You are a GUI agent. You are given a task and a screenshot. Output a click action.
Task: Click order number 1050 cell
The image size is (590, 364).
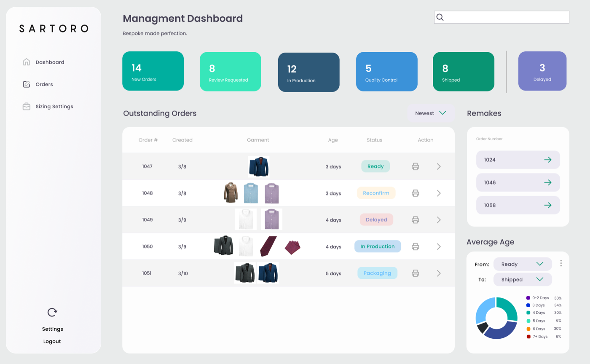tap(147, 246)
